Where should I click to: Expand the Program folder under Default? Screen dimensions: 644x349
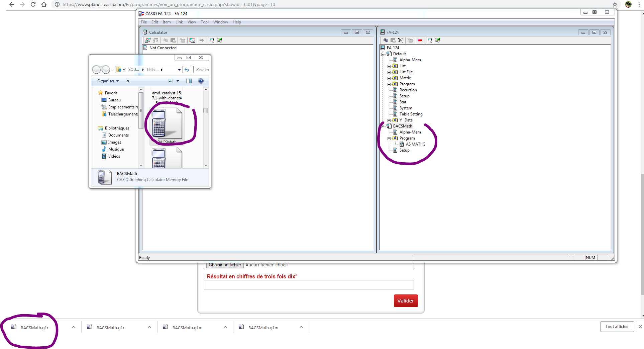[389, 84]
